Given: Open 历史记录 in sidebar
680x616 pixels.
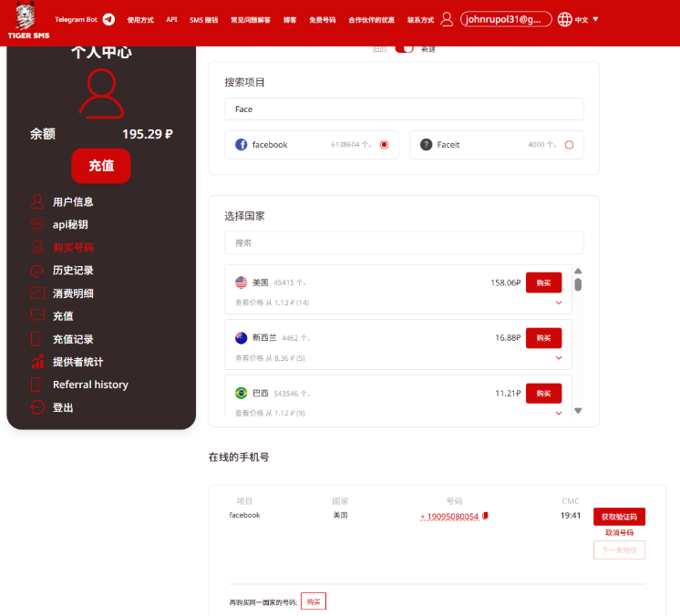Looking at the screenshot, I should coord(73,271).
